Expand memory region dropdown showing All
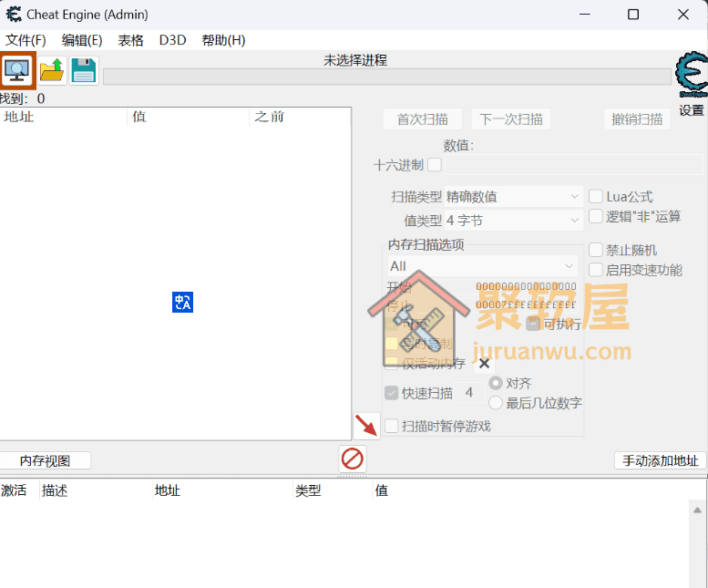 tap(482, 266)
